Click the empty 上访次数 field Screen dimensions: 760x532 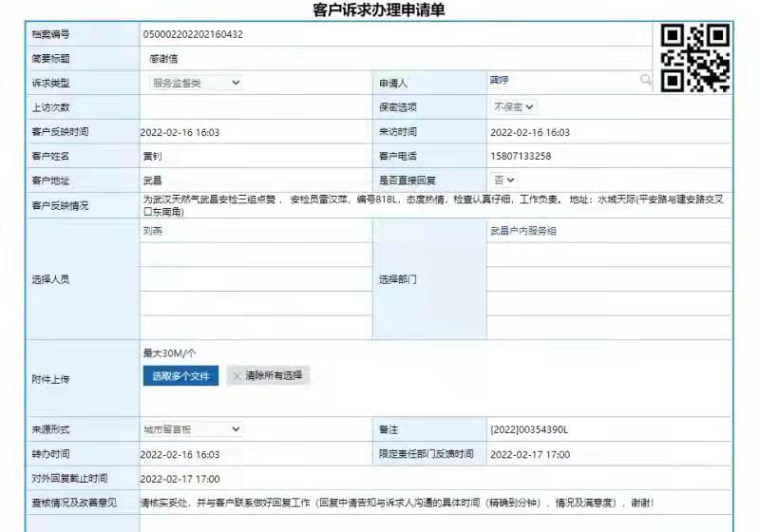point(255,107)
